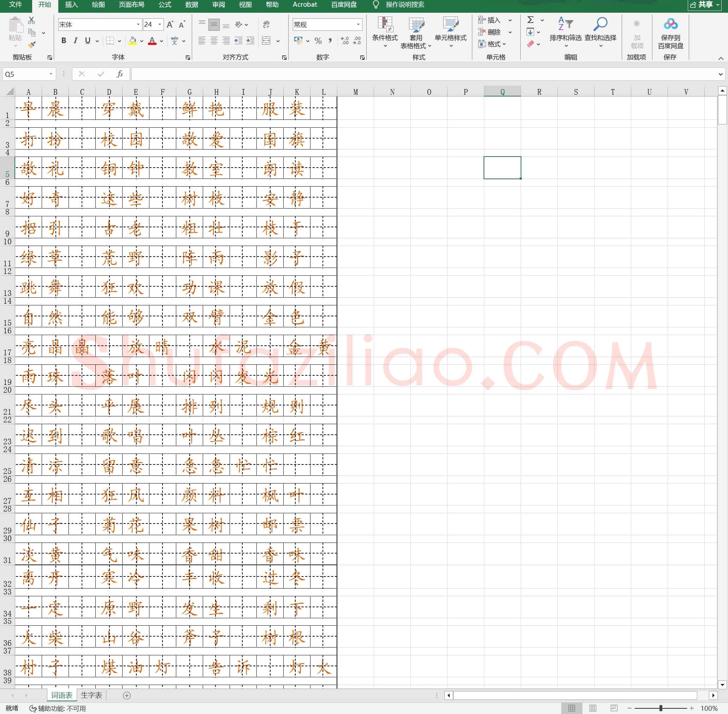Screen dimensions: 728x714
Task: Select the Format Painter brush icon
Action: (32, 44)
